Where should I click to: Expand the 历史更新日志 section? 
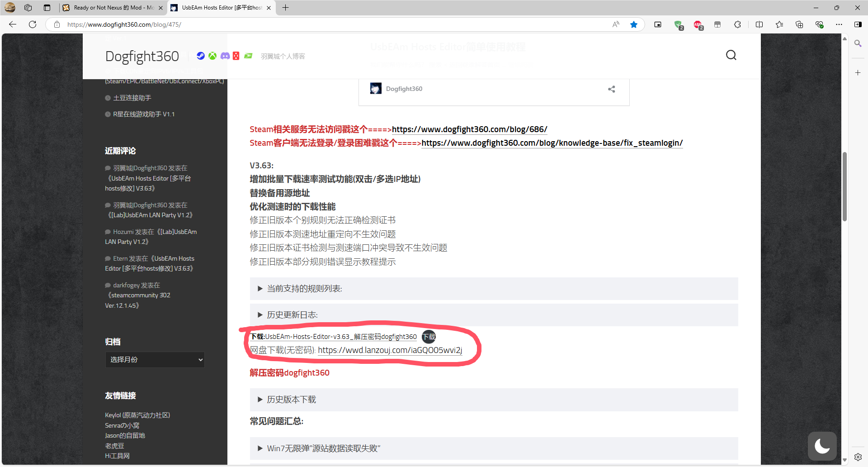click(494, 315)
